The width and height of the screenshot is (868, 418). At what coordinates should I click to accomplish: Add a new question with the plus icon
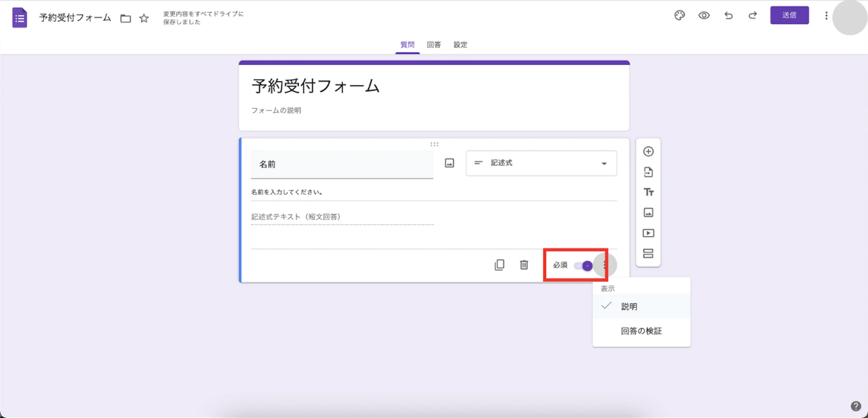648,152
